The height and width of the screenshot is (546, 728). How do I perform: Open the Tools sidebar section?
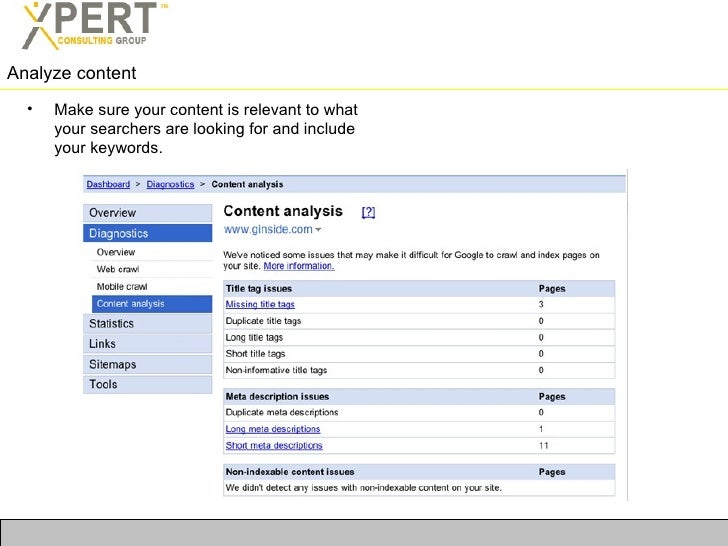[x=148, y=384]
